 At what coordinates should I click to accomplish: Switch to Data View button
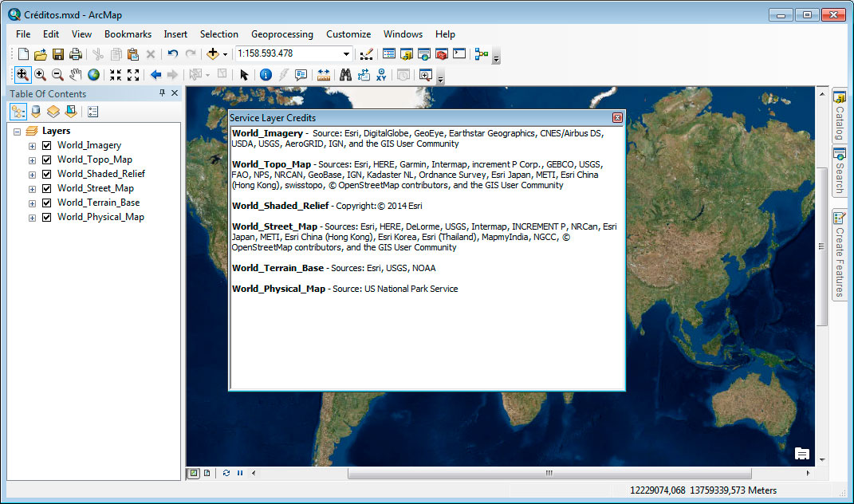pyautogui.click(x=193, y=473)
